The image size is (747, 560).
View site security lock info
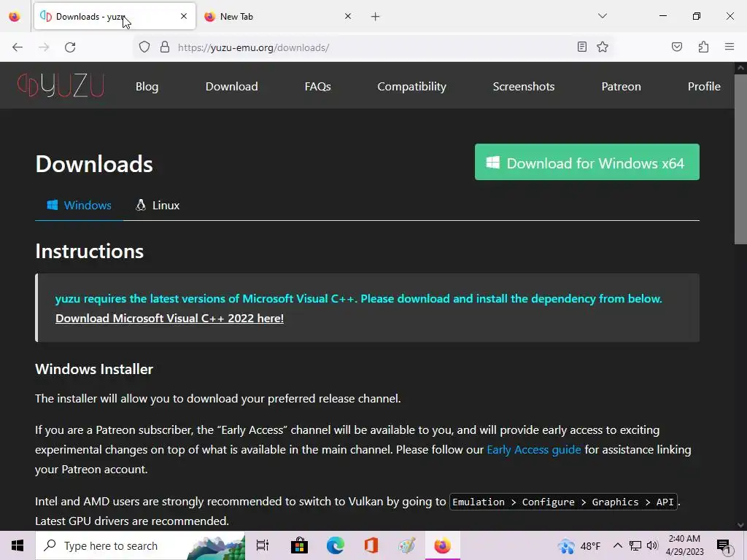pyautogui.click(x=165, y=47)
